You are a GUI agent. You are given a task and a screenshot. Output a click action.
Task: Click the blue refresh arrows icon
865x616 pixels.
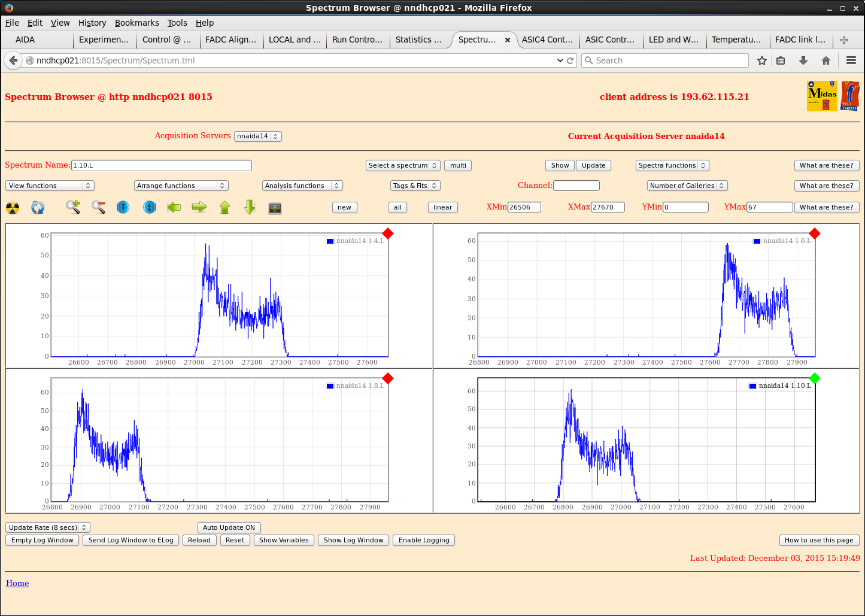(x=38, y=208)
